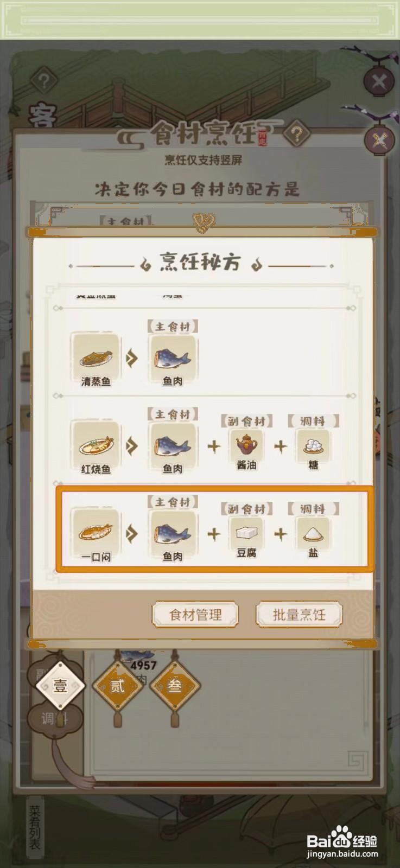The width and height of the screenshot is (400, 868).
Task: Switch to the 壹 tab
Action: (60, 686)
